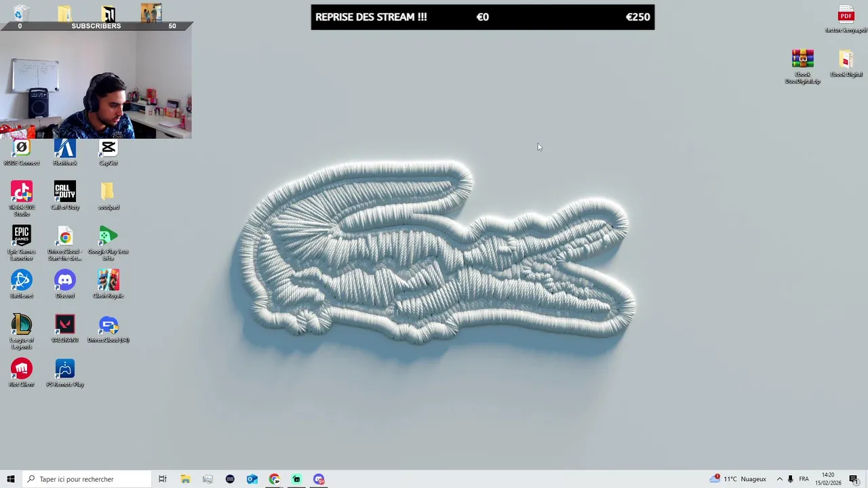The width and height of the screenshot is (868, 488).
Task: Launch the Battle.net desktop shortcut
Action: click(22, 284)
